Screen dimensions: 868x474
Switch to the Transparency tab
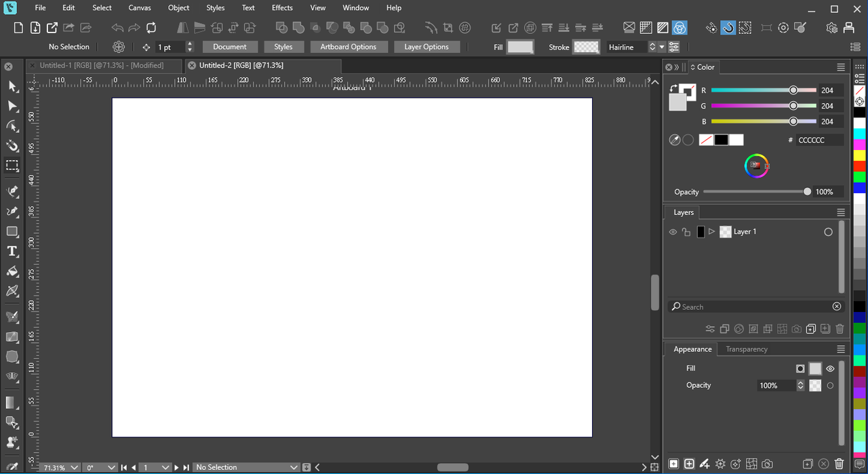pyautogui.click(x=747, y=349)
